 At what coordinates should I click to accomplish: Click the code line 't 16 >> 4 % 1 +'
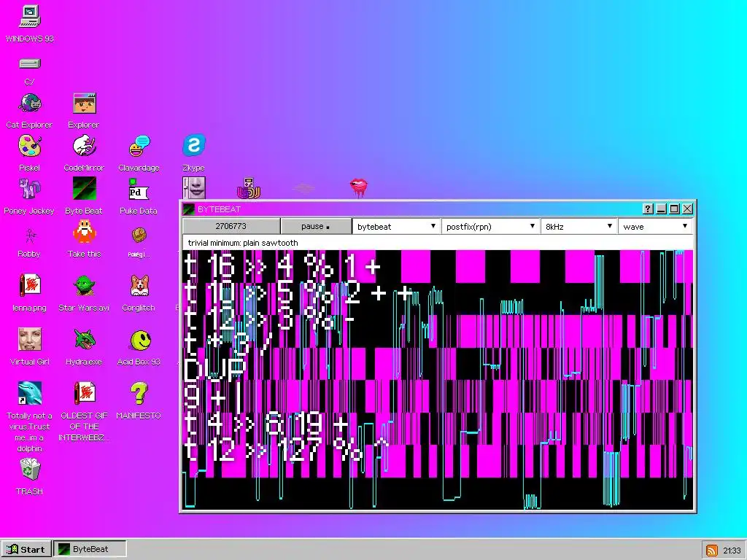[x=282, y=267]
